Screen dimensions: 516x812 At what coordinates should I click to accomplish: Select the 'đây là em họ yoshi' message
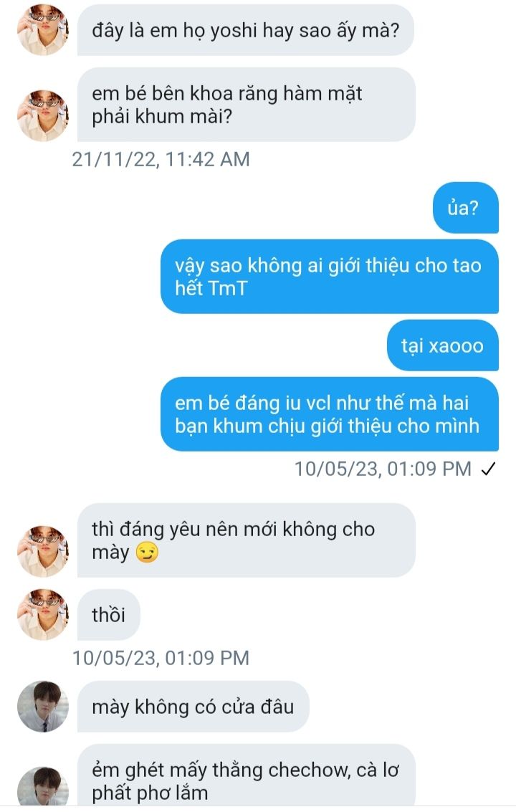(246, 30)
